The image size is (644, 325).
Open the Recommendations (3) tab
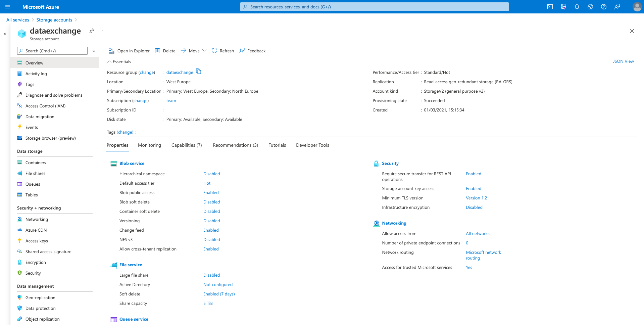pyautogui.click(x=235, y=145)
